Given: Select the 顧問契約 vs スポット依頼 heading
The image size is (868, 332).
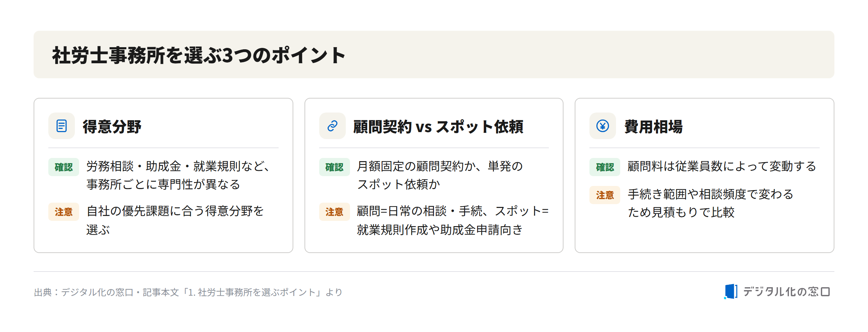Looking at the screenshot, I should tap(438, 127).
